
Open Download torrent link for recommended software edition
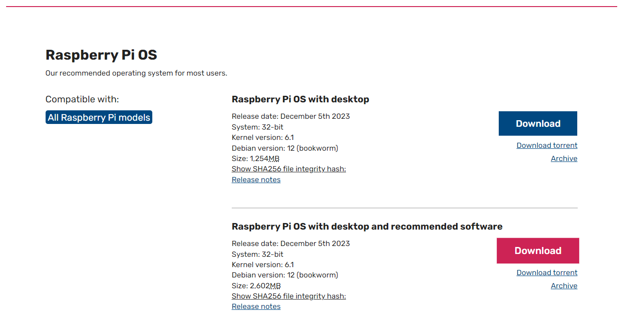[x=547, y=273]
